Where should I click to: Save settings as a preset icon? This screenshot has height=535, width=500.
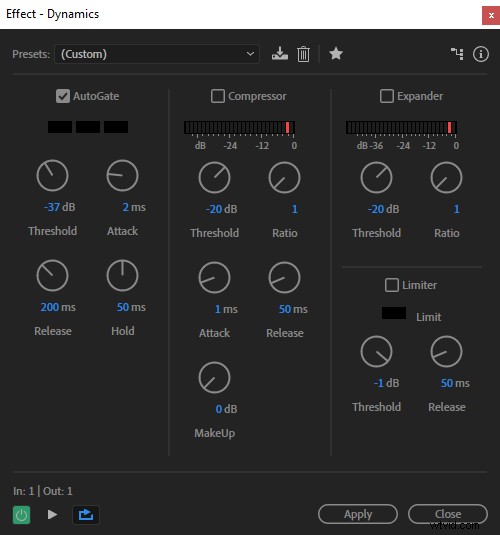pyautogui.click(x=280, y=54)
